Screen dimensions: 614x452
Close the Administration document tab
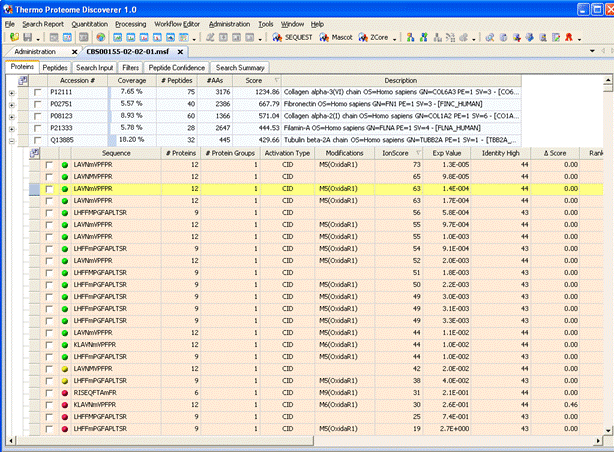pyautogui.click(x=75, y=52)
